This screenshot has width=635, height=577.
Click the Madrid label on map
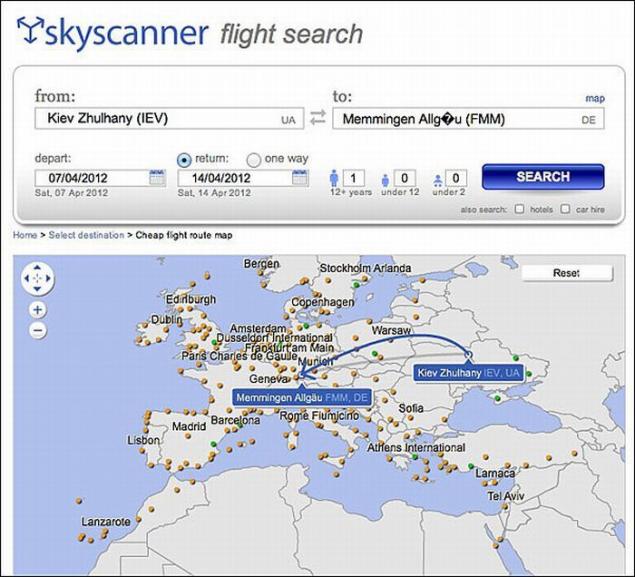(189, 426)
